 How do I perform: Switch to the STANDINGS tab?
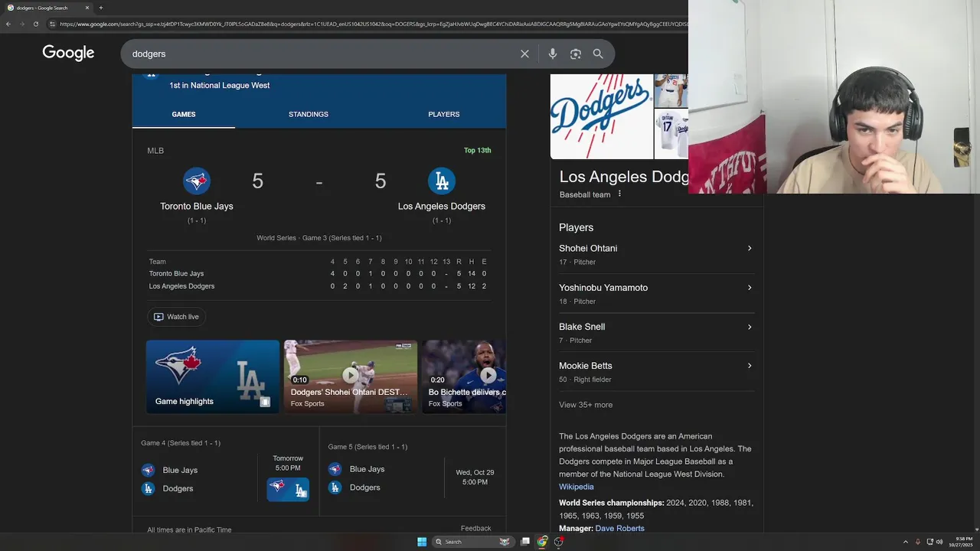[309, 114]
